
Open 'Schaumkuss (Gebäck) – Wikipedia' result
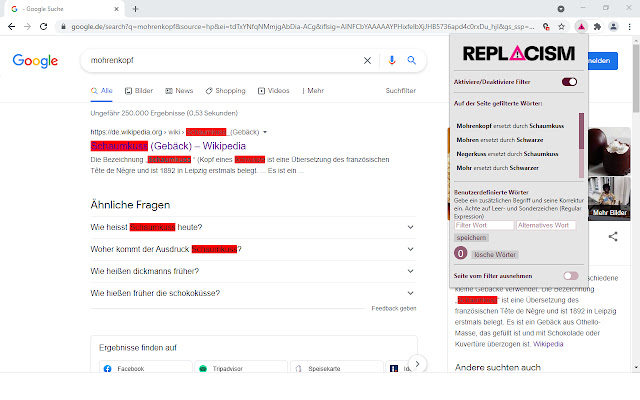click(168, 146)
